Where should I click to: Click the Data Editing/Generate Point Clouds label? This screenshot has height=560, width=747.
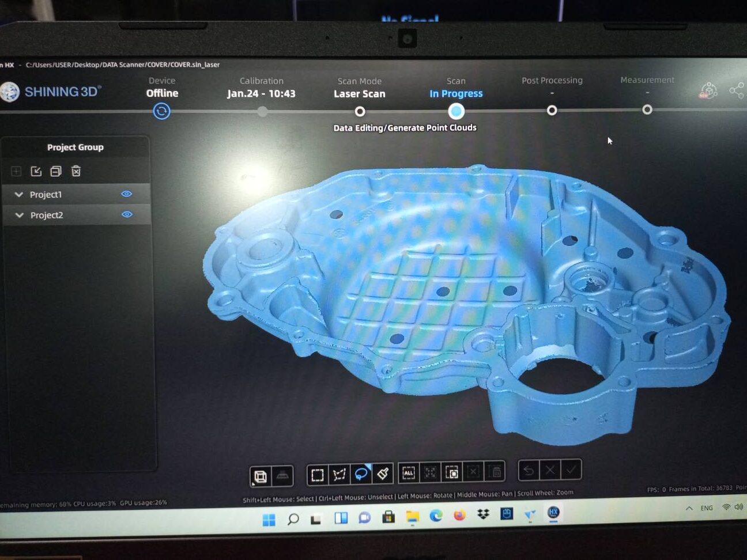tap(405, 127)
